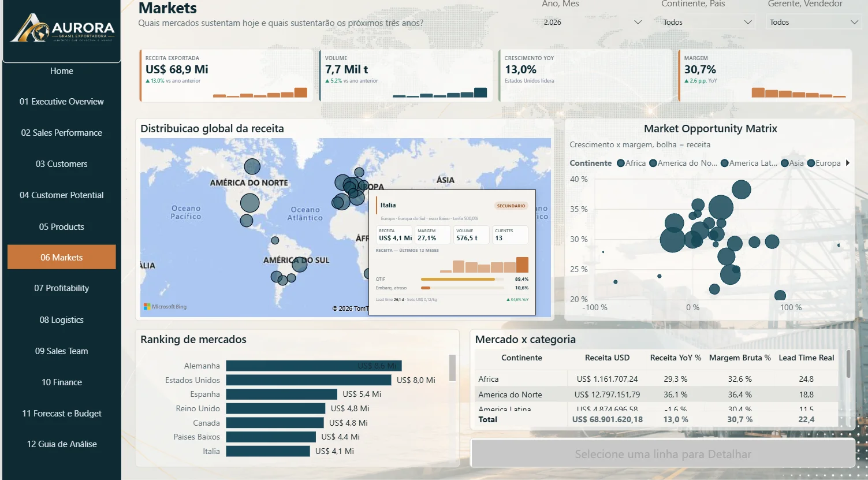
Task: Click the Receita Exportada US$ 68,9 Mi card
Action: click(226, 76)
